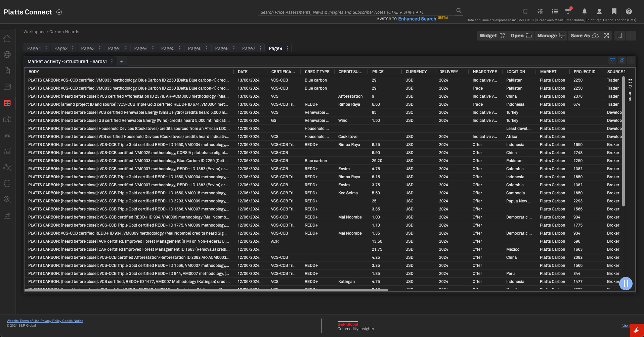
Task: Click the fullscreen expand icon in toolbar
Action: tap(606, 36)
